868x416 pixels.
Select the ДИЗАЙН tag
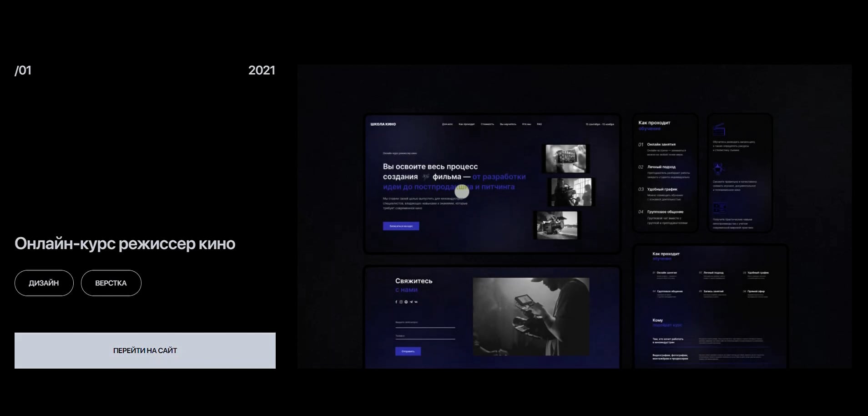pos(44,283)
